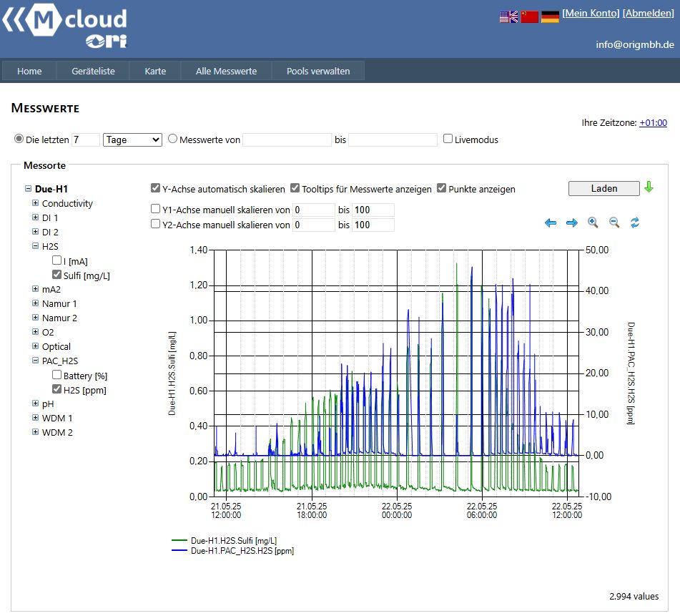Switch language with the UK/US flag icon
This screenshot has height=616, width=680.
[508, 16]
